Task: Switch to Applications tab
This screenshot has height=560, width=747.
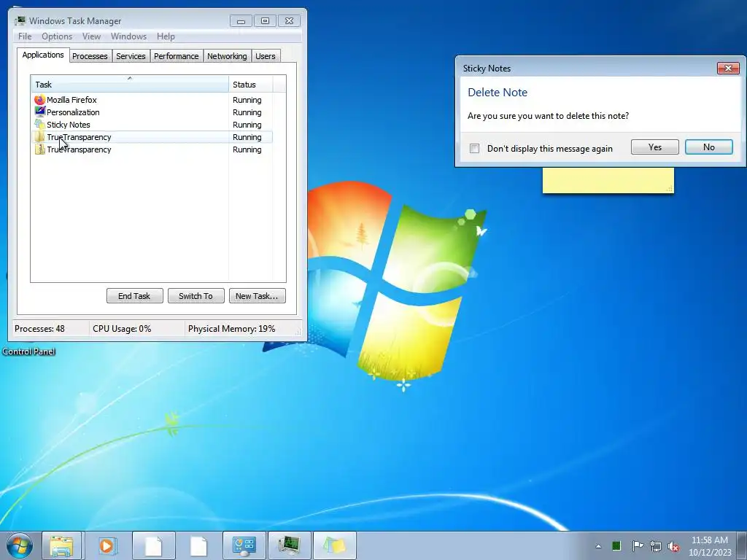Action: (x=43, y=55)
